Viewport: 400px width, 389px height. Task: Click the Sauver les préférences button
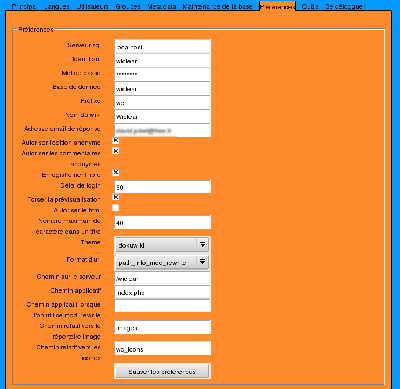[x=162, y=371]
